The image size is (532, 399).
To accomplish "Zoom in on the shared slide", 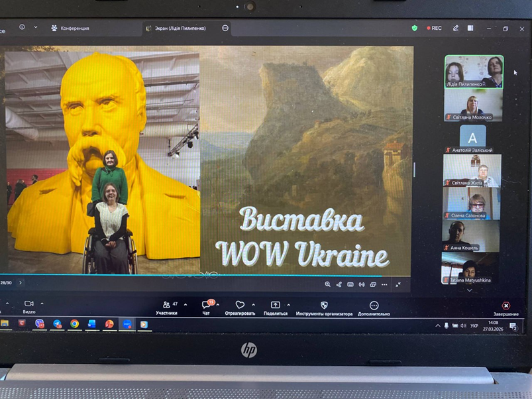I will (327, 284).
